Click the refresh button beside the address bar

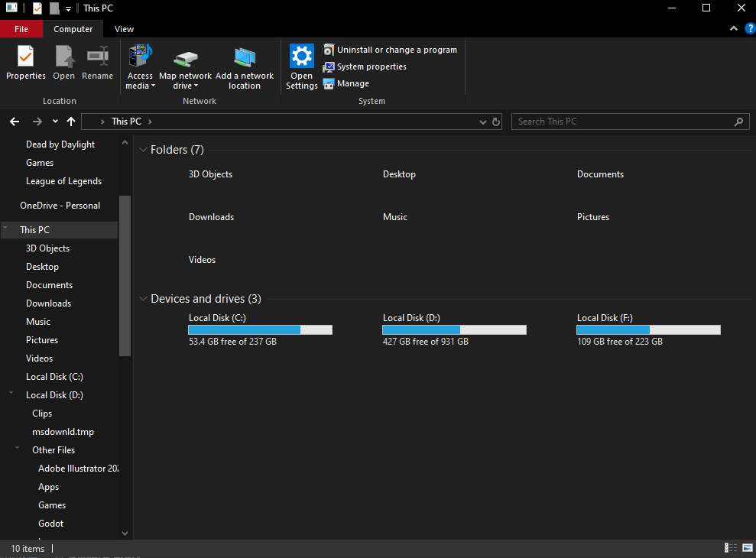click(496, 122)
